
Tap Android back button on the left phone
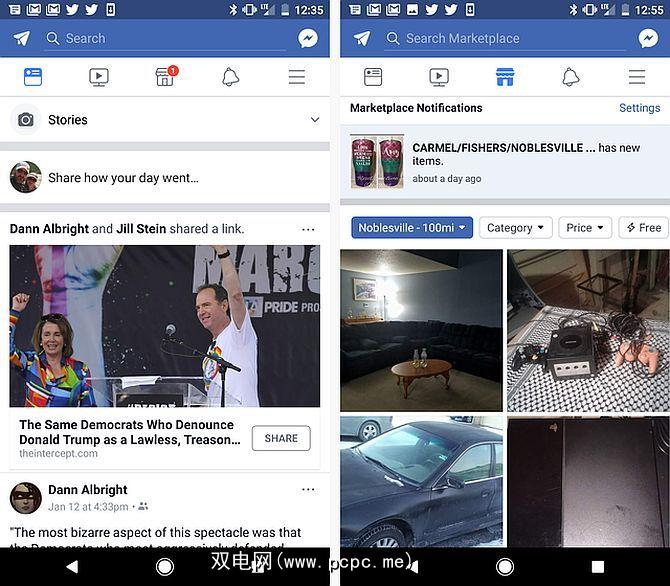click(x=72, y=567)
